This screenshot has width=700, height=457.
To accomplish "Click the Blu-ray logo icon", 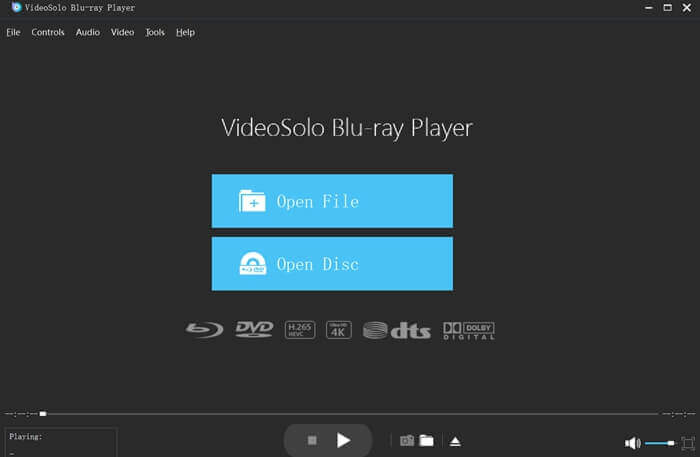I will click(x=204, y=330).
